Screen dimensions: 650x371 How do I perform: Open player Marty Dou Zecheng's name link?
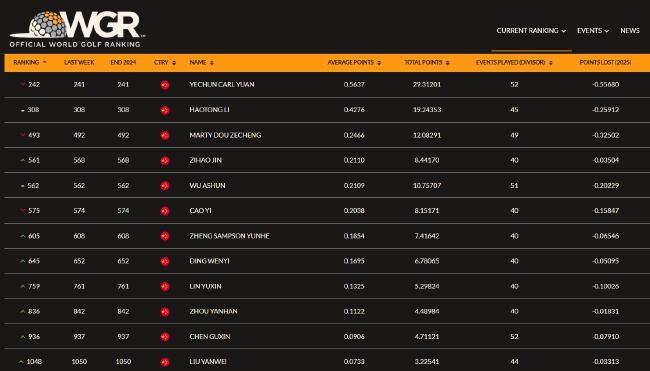coord(225,135)
